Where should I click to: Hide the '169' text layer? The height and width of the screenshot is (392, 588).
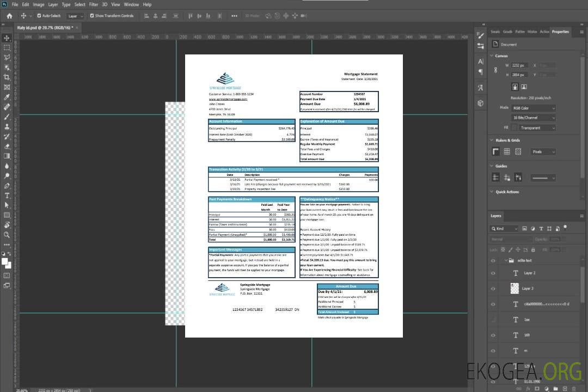pyautogui.click(x=493, y=335)
